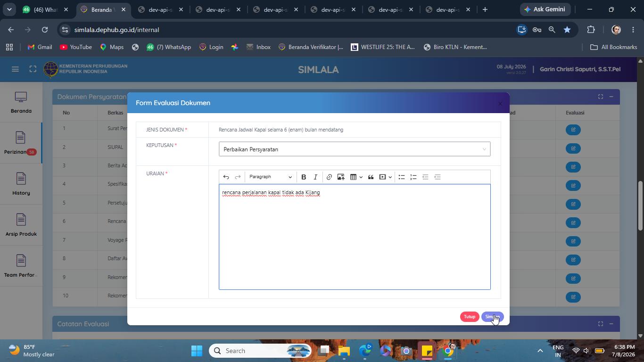Image resolution: width=644 pixels, height=362 pixels.
Task: Select the Beranda browser tab
Action: [x=103, y=9]
